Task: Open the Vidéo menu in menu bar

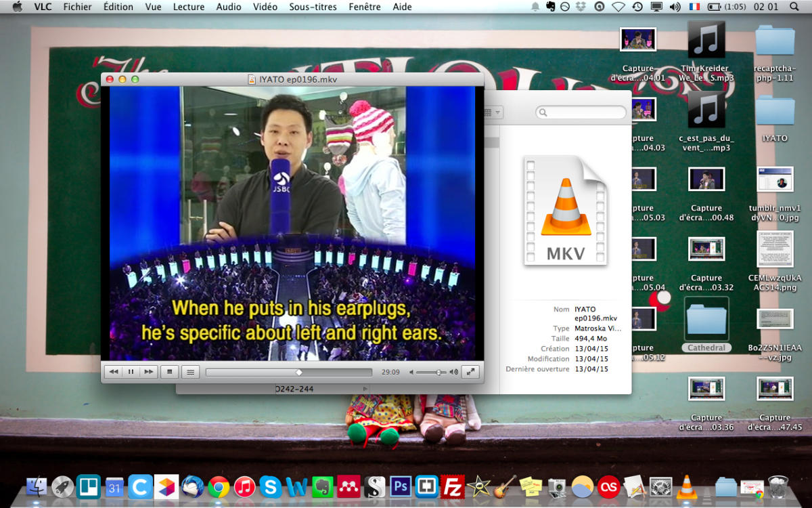Action: pos(265,7)
